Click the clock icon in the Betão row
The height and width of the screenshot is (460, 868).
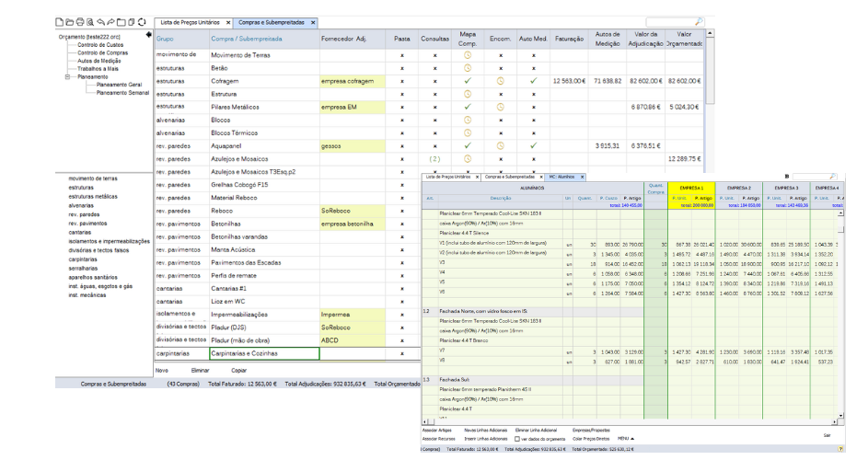click(x=468, y=68)
